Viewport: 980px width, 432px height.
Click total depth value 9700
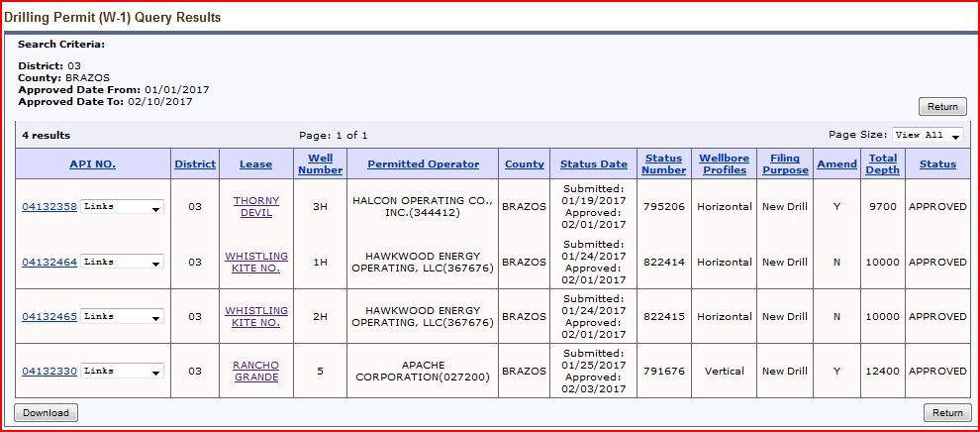[x=883, y=207]
